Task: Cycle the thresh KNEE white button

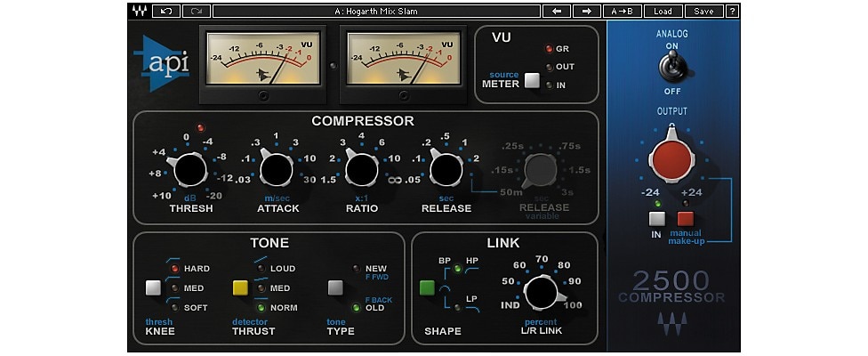Action: click(153, 287)
